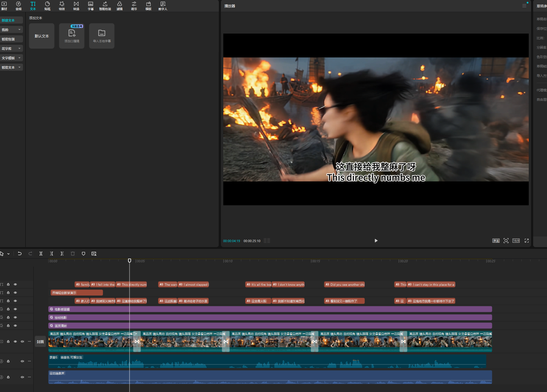Select the 抽帧拖影 effect clip
This screenshot has height=392, width=547.
pos(270,317)
